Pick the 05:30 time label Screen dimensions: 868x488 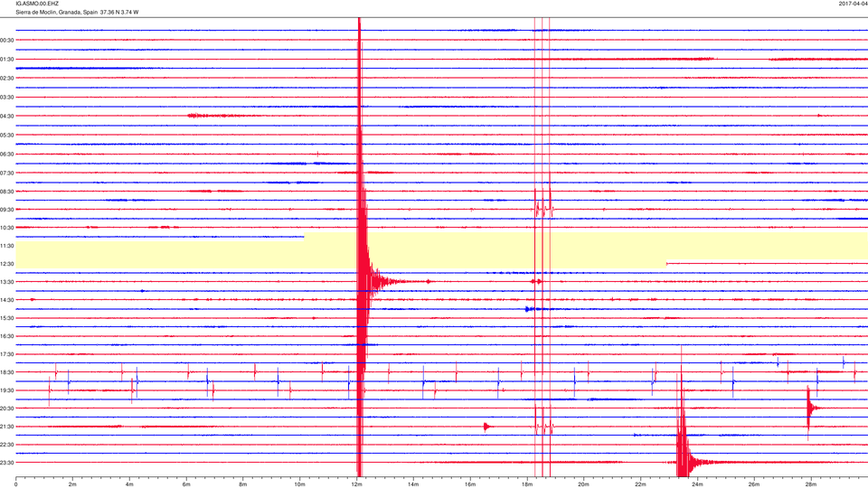7,135
